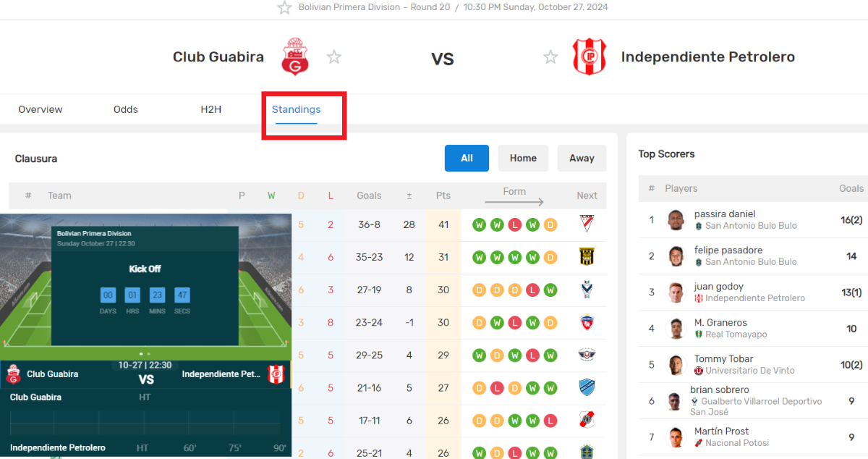Click Universitario De Vinto team name
Screen dimensions: 868x459
coord(750,371)
